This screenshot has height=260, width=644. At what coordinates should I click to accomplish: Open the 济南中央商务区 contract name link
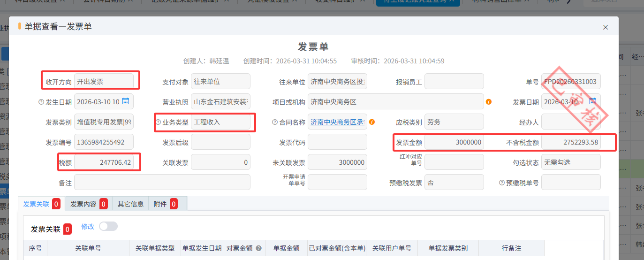(x=337, y=122)
